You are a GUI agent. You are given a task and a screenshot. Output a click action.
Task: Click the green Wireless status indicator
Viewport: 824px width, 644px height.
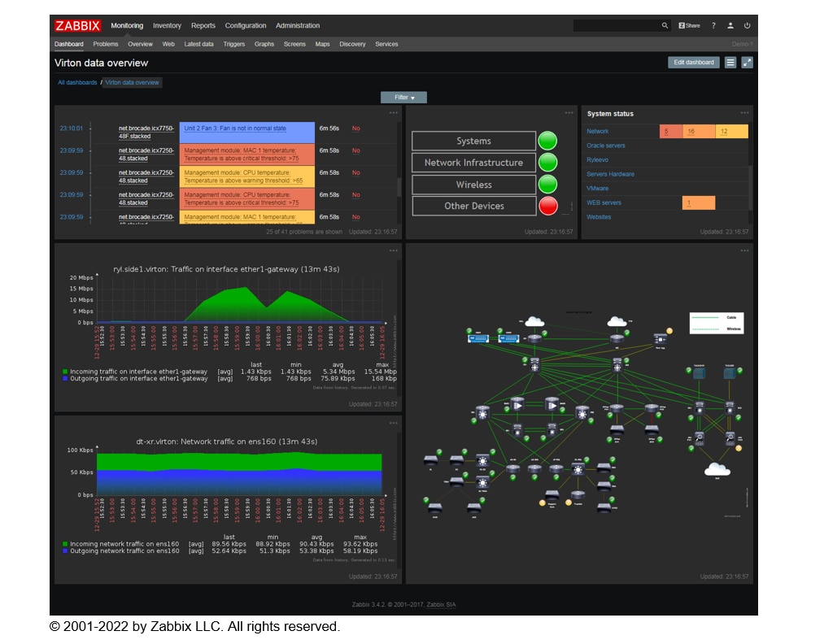(547, 185)
